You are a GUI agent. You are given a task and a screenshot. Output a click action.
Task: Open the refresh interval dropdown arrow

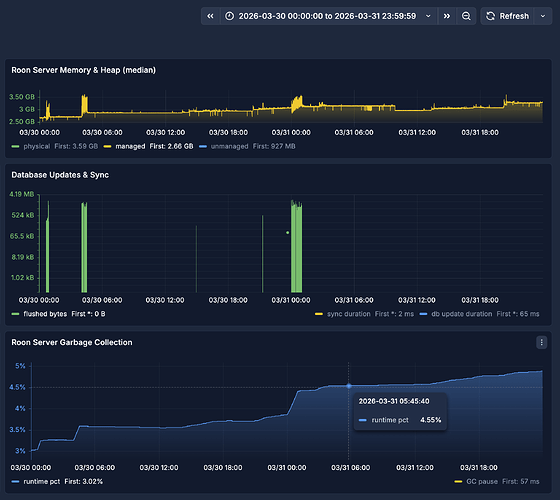pyautogui.click(x=543, y=16)
